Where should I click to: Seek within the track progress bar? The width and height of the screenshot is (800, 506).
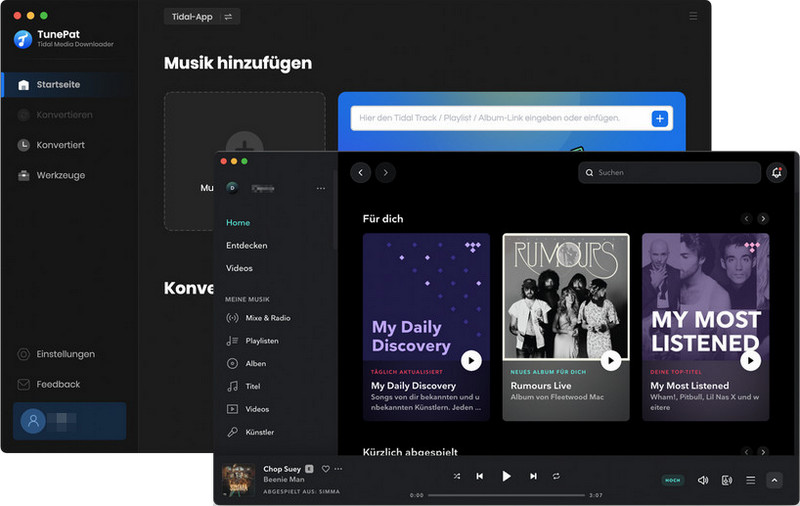tap(506, 495)
